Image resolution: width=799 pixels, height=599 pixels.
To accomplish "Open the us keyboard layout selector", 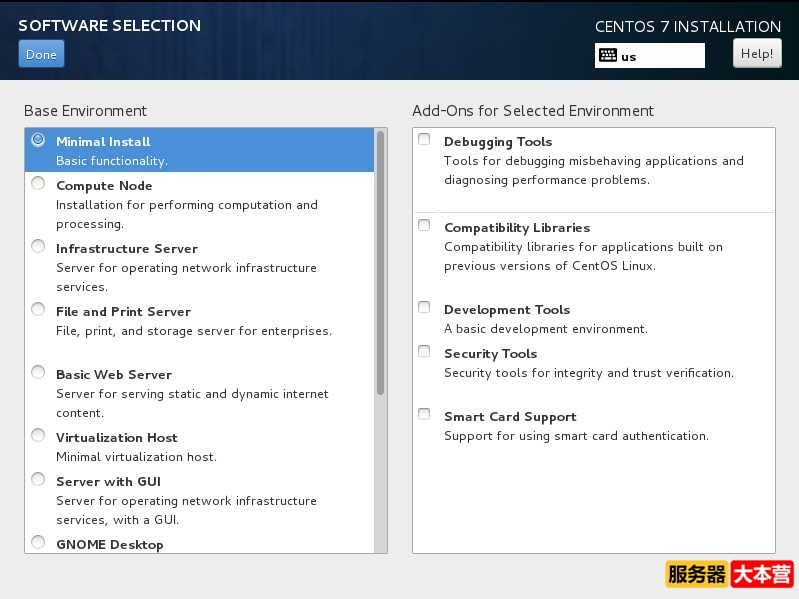I will coord(650,56).
